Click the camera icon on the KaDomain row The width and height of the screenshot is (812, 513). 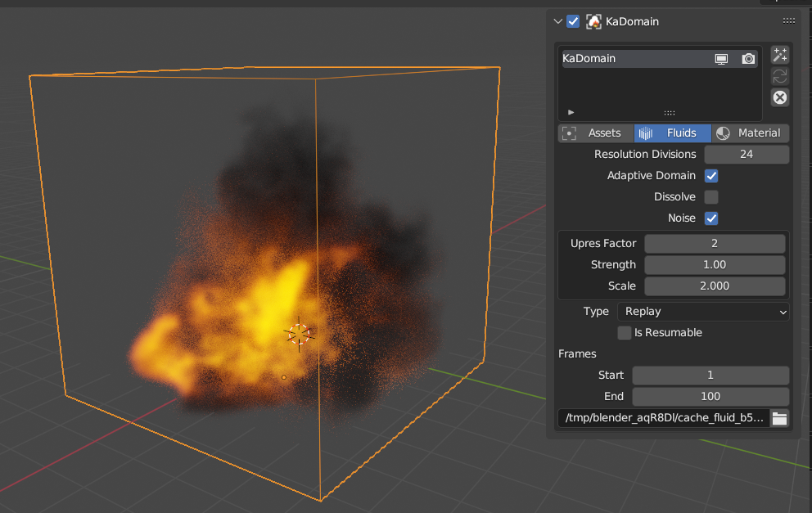(x=747, y=58)
